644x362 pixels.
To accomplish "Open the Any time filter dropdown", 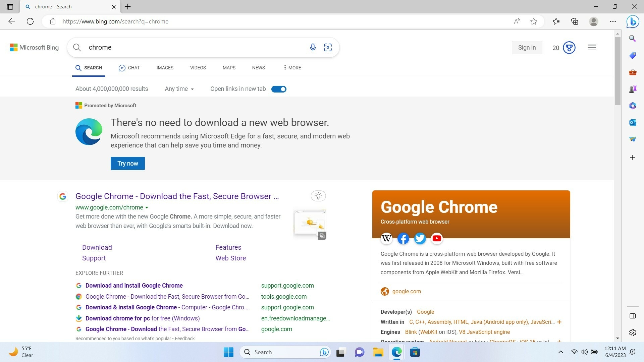I will point(179,89).
